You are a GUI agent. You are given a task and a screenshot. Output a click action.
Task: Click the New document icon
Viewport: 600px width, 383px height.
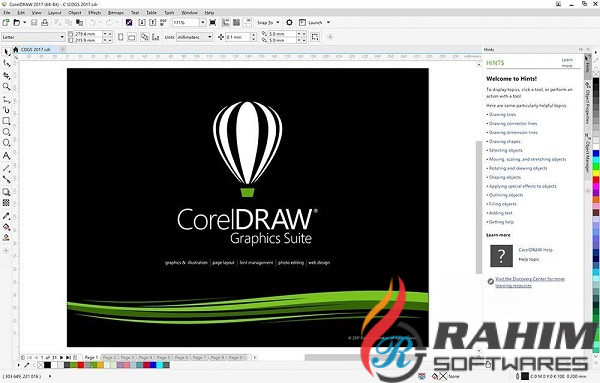6,23
